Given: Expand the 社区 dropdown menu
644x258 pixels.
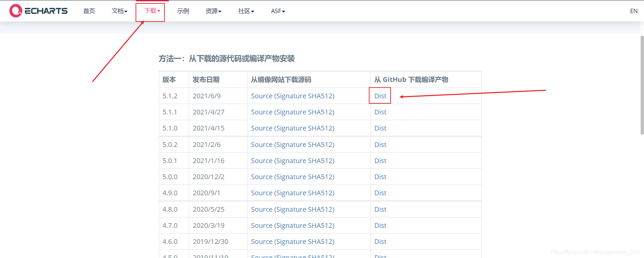Looking at the screenshot, I should (246, 11).
